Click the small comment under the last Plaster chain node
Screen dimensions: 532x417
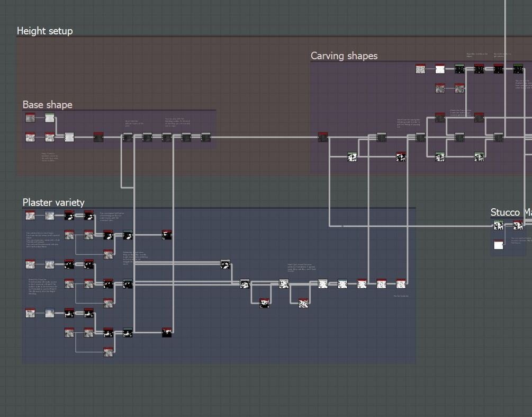click(x=401, y=296)
